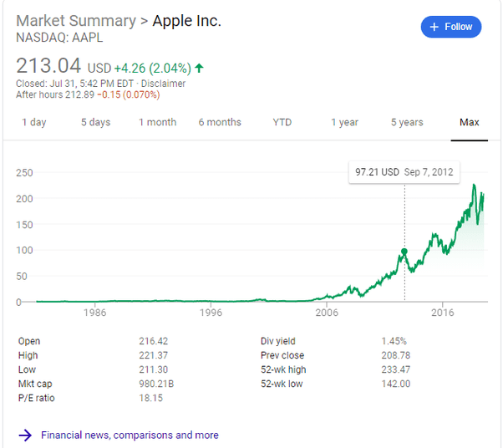This screenshot has height=448, width=503.
Task: Click the plus icon on Follow
Action: click(434, 27)
